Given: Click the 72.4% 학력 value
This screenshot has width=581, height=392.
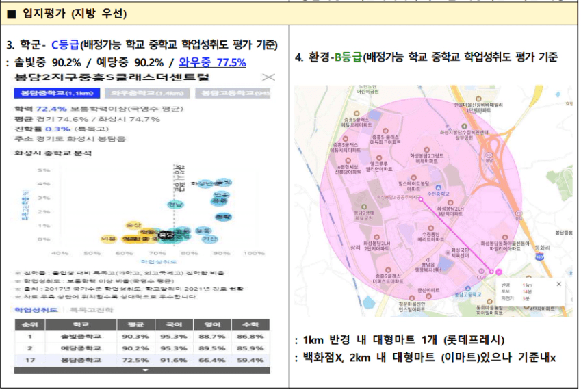Looking at the screenshot, I should tap(51, 109).
